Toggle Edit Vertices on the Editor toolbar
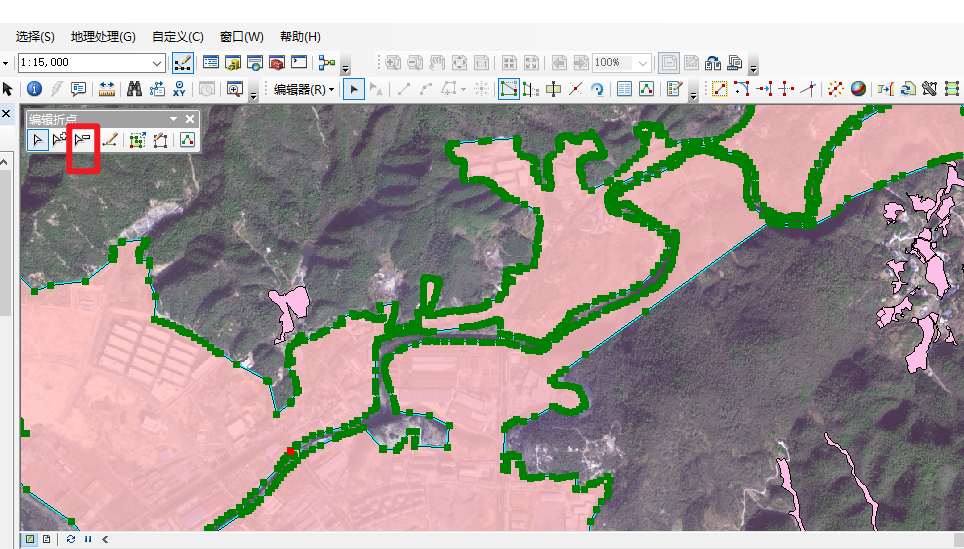 508,89
